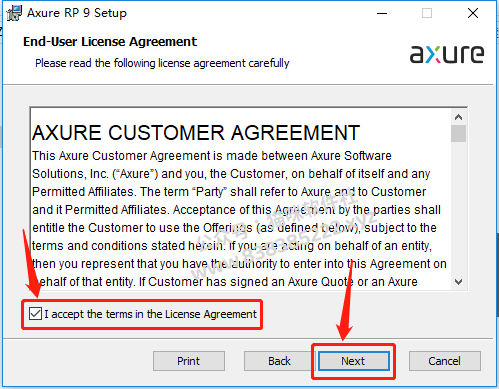Click the license text scroll up arrow
The width and height of the screenshot is (499, 389).
[x=458, y=117]
